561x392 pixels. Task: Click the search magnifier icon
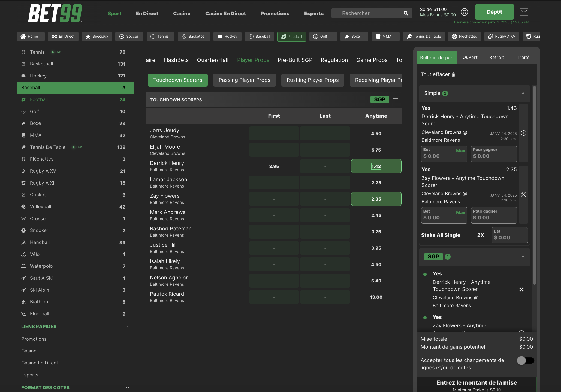click(406, 13)
